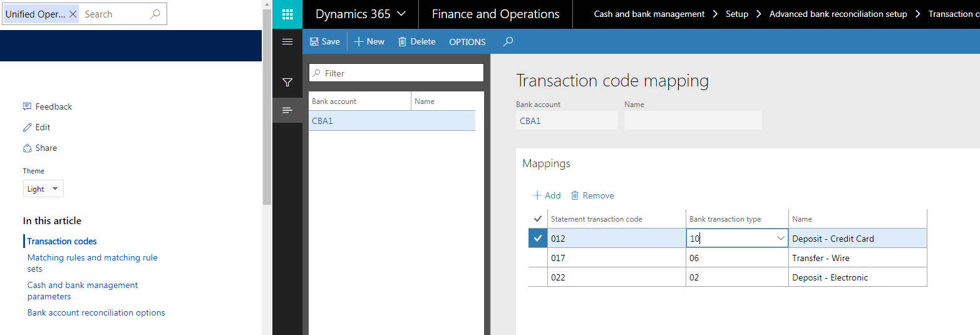Click the funnel filter icon in sidebar
The height and width of the screenshot is (335, 980).
point(287,82)
